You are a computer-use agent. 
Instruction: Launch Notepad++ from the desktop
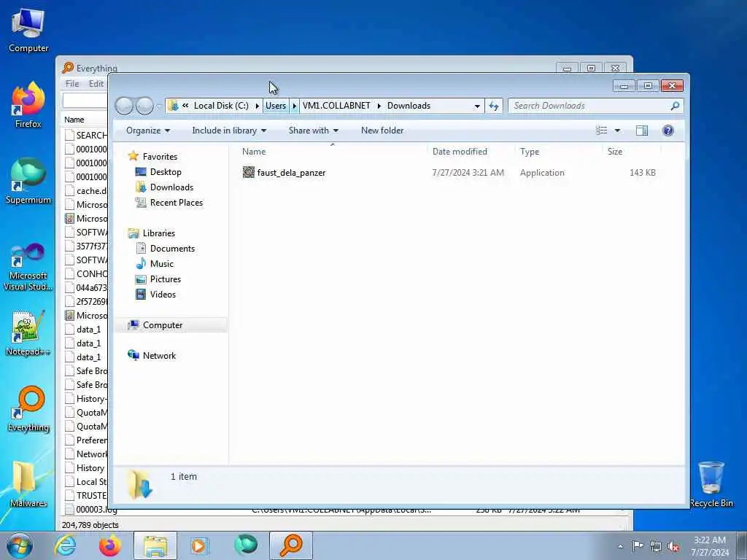(28, 333)
